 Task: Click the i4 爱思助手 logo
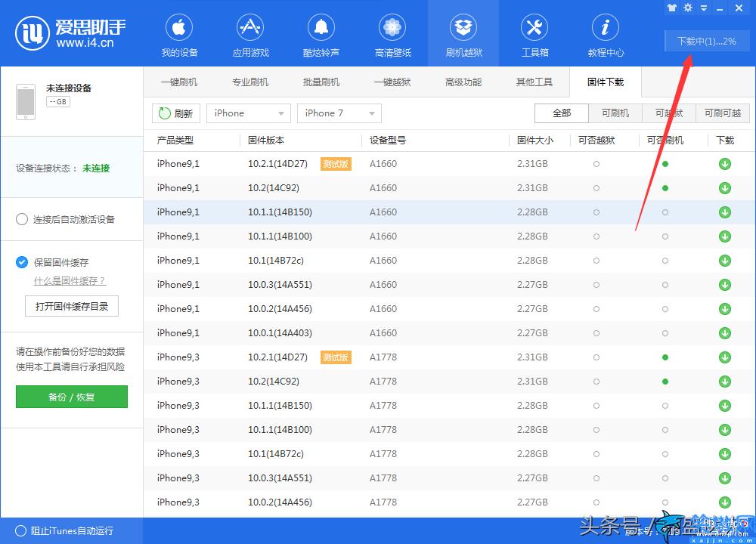click(x=70, y=32)
